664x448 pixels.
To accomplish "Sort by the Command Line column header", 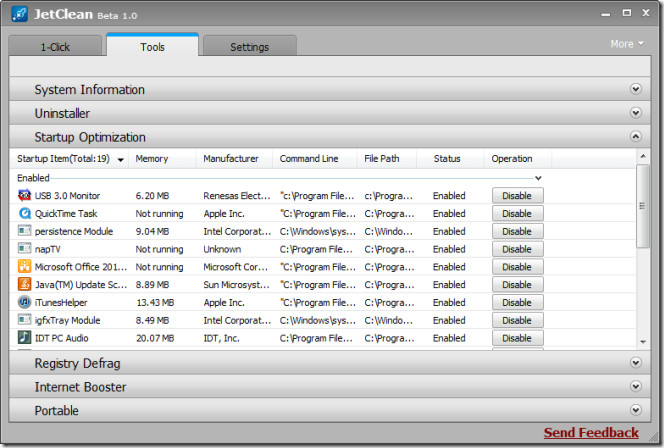I will coord(315,159).
